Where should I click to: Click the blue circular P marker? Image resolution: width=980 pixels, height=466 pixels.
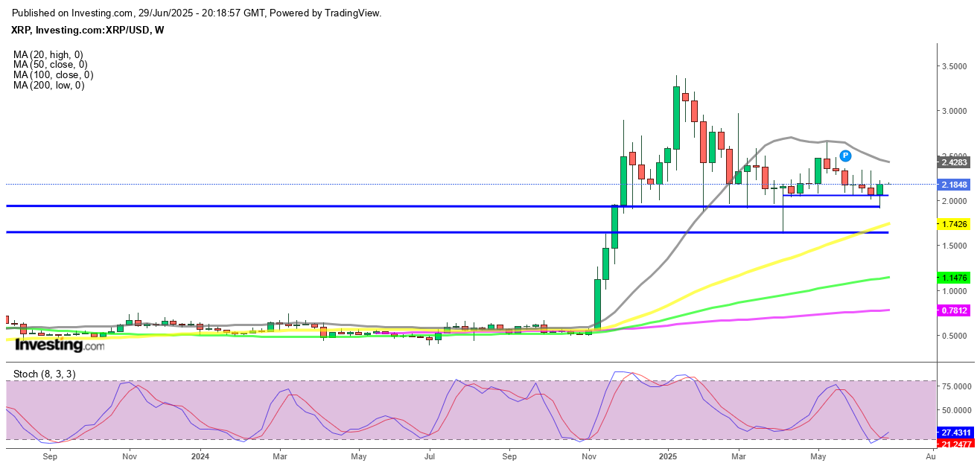coord(845,156)
